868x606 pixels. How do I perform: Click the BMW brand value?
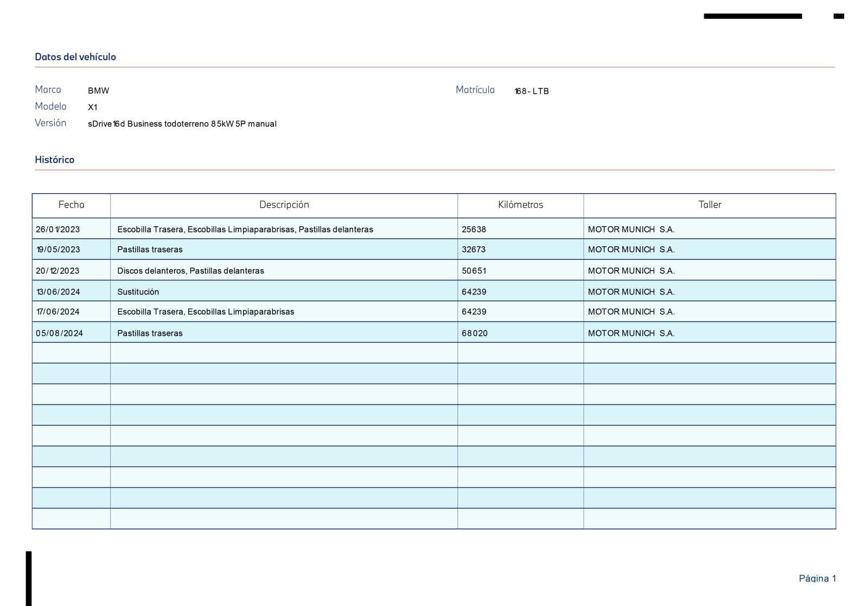pos(99,91)
